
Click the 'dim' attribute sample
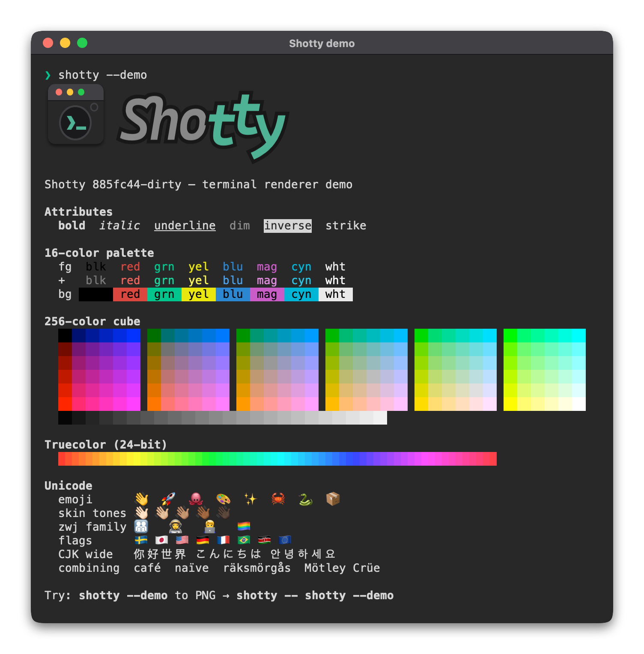point(240,226)
